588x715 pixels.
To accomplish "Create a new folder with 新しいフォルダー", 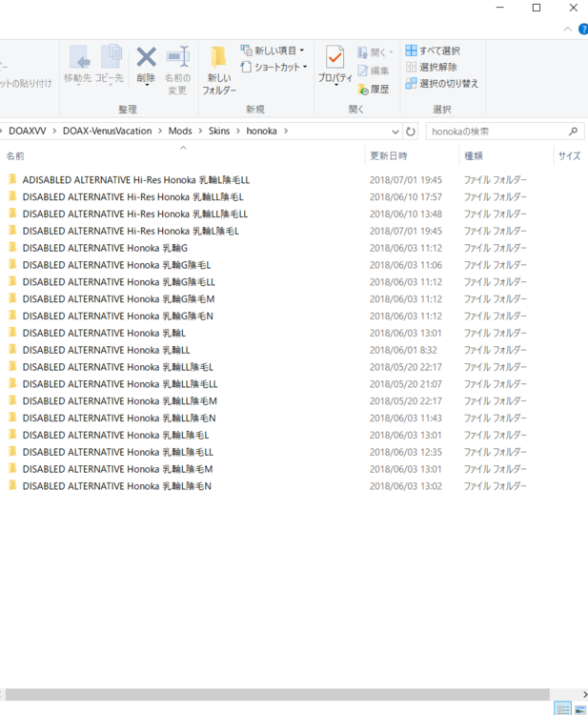I will coord(219,71).
